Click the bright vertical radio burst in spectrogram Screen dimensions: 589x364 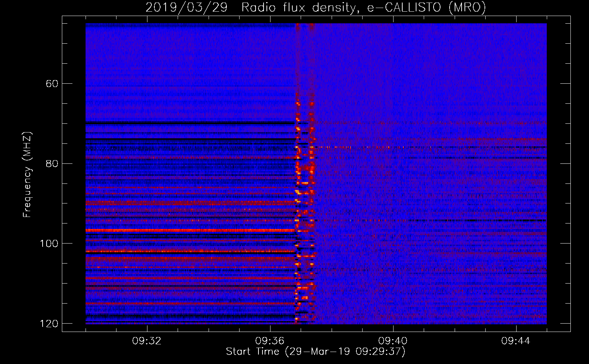point(305,174)
